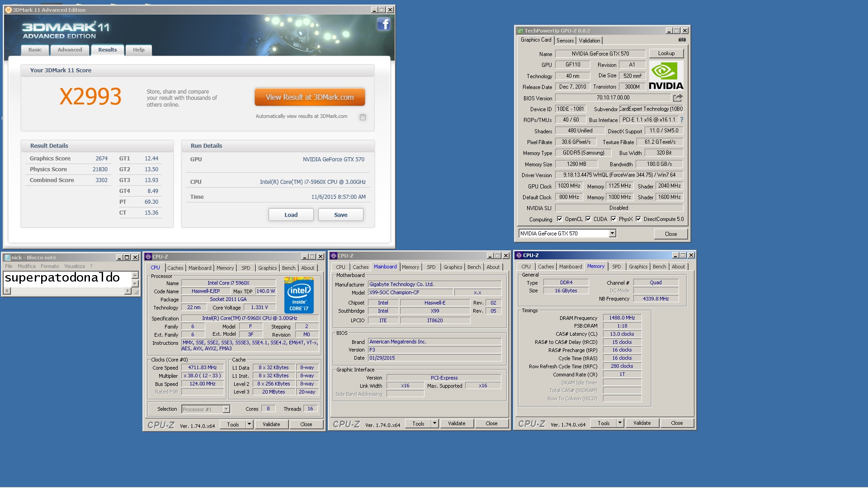Click the X2993 score text
The height and width of the screenshot is (488, 868).
click(90, 96)
